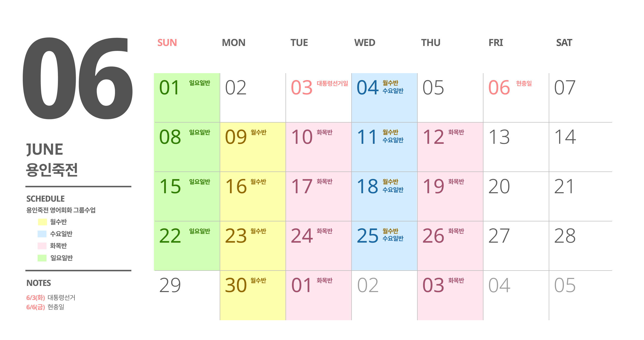
Task: Click date 30 월수반 cell
Action: coord(253,295)
